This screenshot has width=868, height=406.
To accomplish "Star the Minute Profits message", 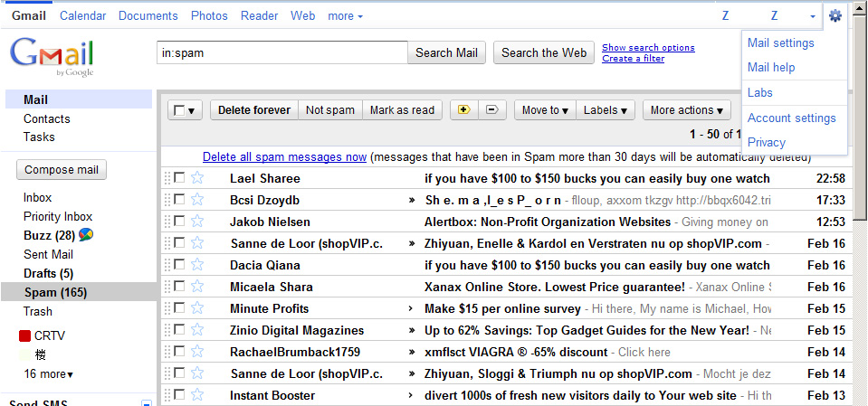I will coord(197,308).
